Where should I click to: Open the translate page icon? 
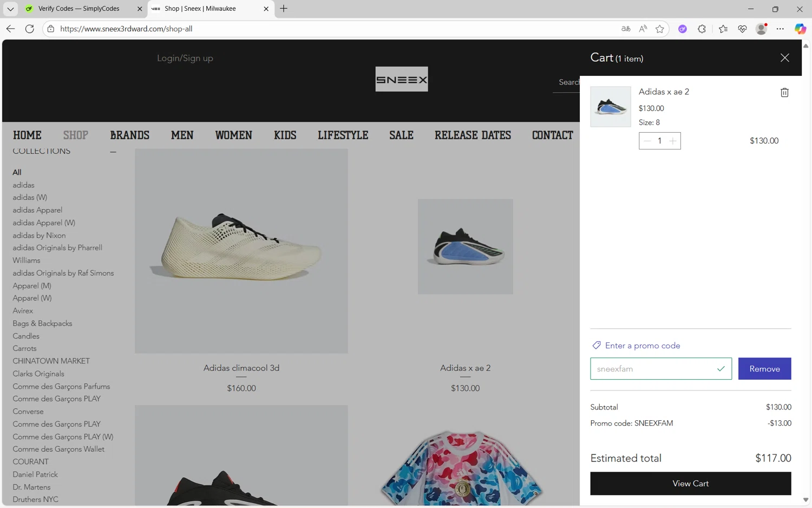626,29
